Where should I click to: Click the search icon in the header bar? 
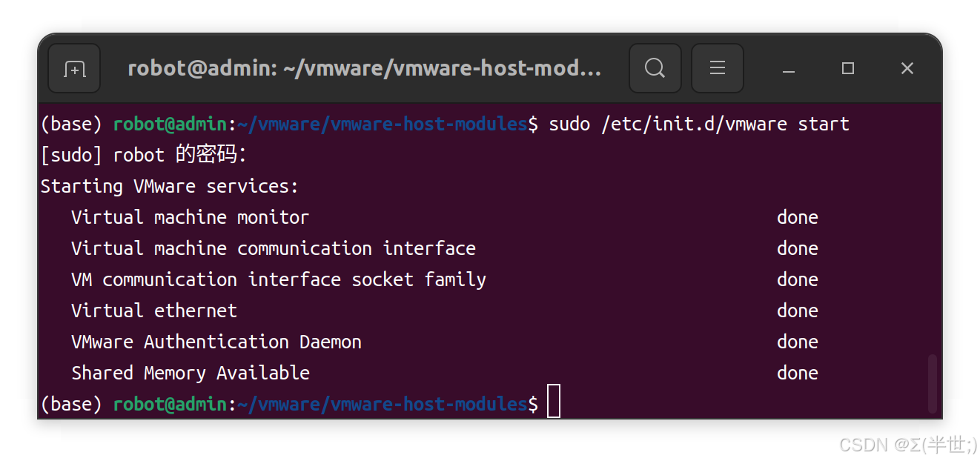tap(655, 67)
